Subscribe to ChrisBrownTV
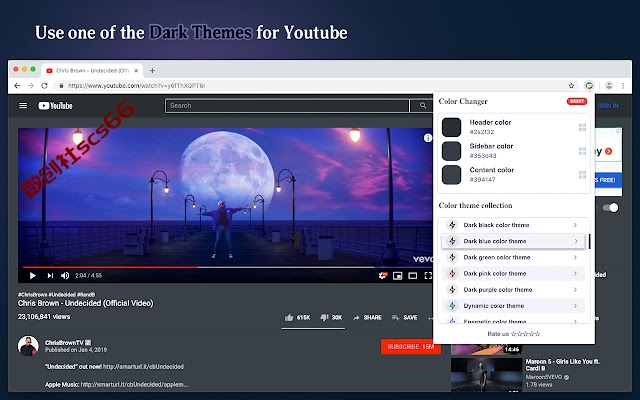The image size is (640, 400). [x=411, y=347]
